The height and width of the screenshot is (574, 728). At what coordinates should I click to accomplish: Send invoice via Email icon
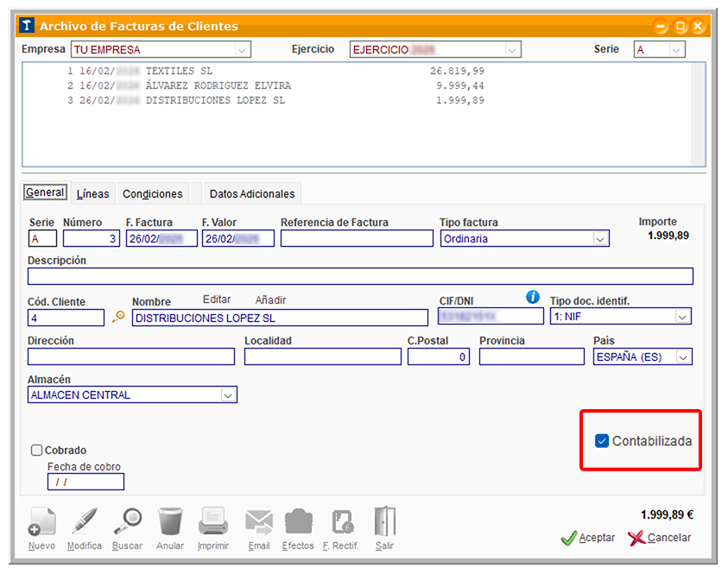coord(258,523)
